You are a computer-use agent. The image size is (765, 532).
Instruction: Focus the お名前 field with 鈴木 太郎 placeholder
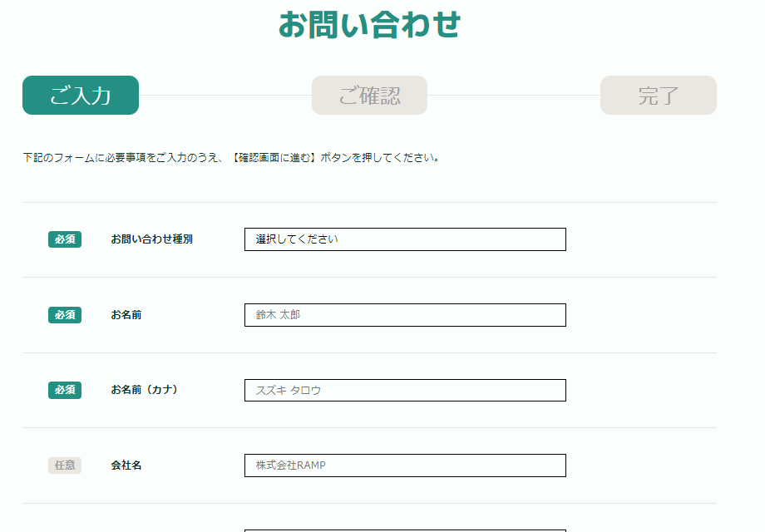click(x=405, y=315)
